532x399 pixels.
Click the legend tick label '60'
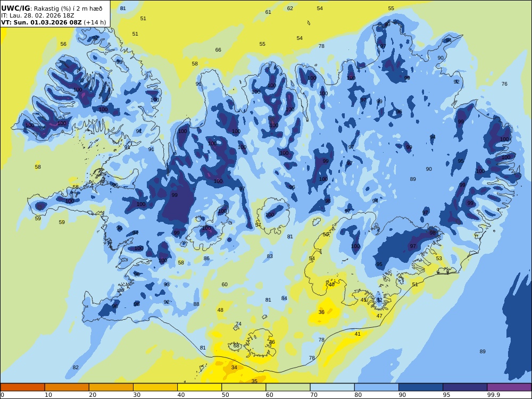pyautogui.click(x=269, y=395)
